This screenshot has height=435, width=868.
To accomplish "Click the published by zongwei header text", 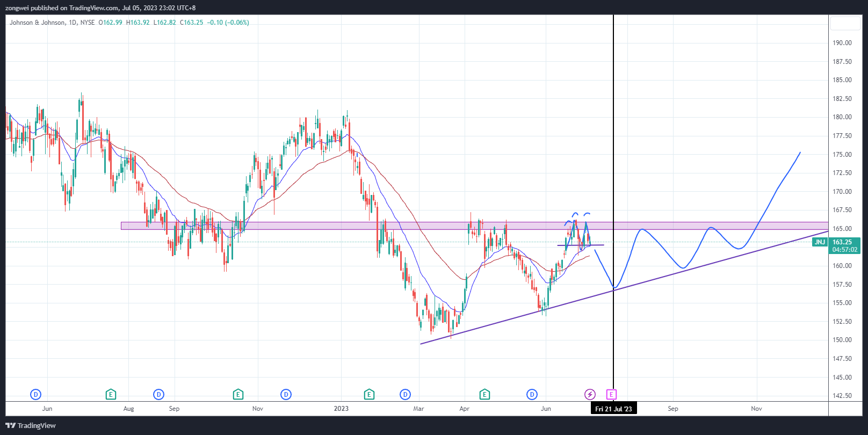I will 100,8.
